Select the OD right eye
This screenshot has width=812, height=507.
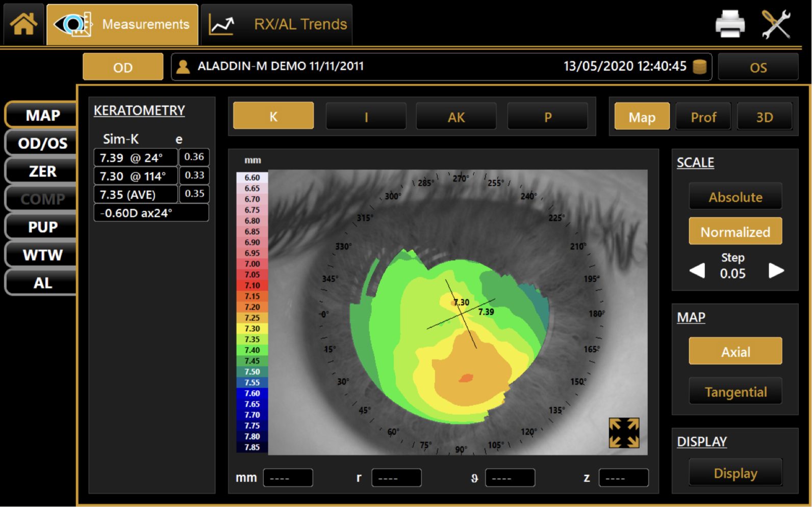coord(123,67)
